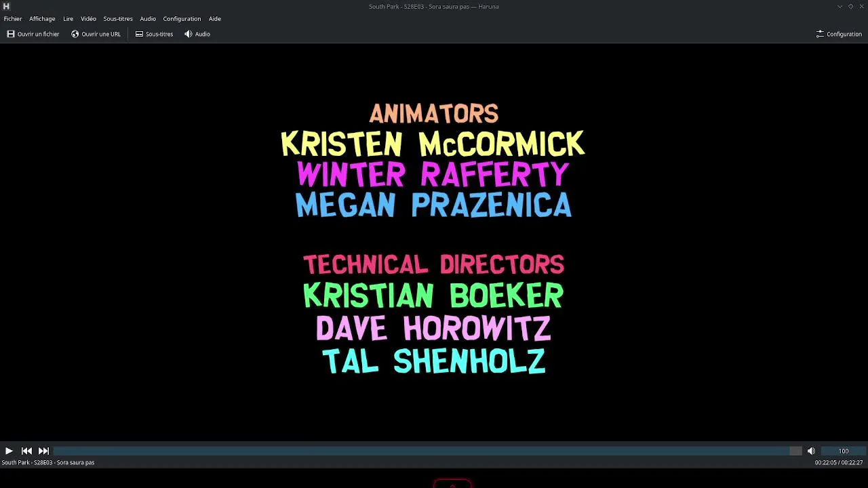
Task: Click the bottom title South Park - S28E03
Action: pyautogui.click(x=48, y=463)
